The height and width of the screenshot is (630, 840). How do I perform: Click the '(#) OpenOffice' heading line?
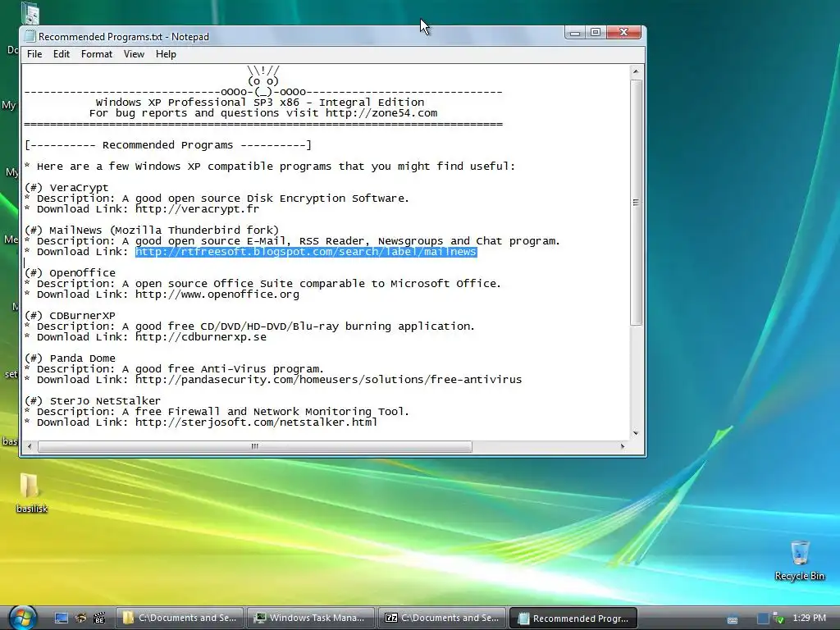point(71,272)
